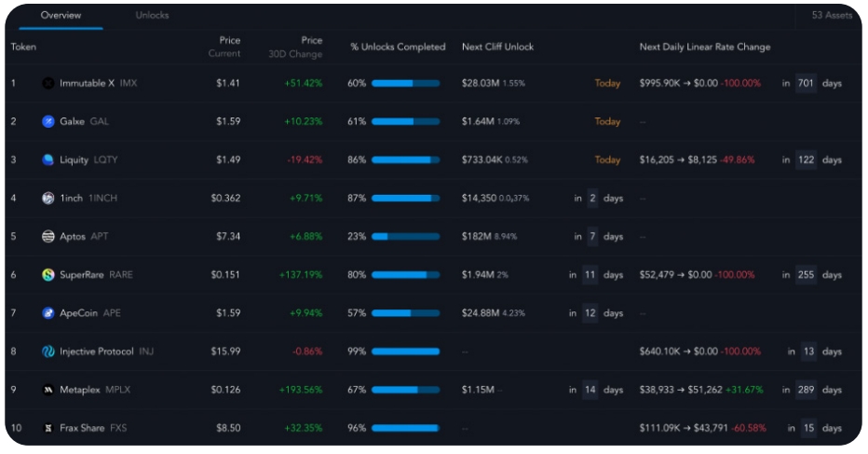This screenshot has height=454, width=868.
Task: Open the Galxe token name
Action: pos(72,121)
